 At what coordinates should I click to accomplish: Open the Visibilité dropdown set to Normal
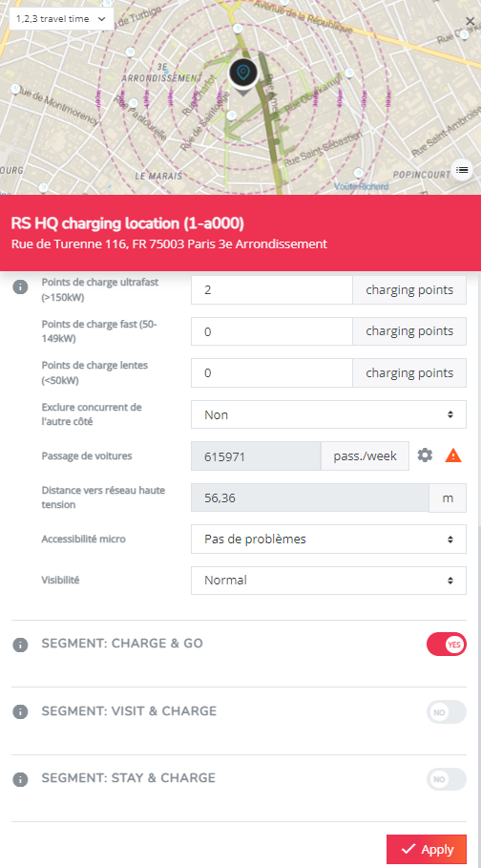tap(329, 581)
